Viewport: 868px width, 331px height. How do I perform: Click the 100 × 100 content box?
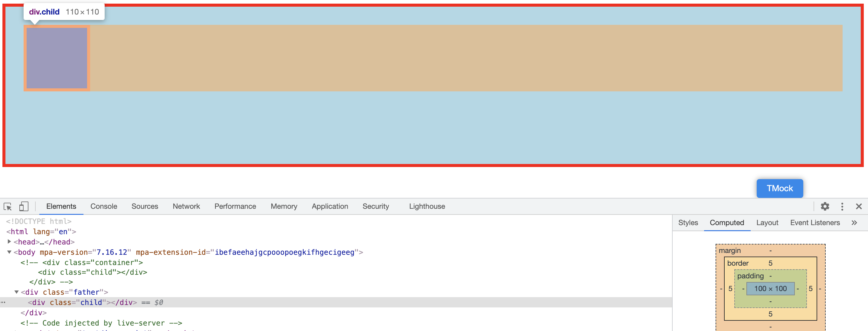tap(770, 289)
